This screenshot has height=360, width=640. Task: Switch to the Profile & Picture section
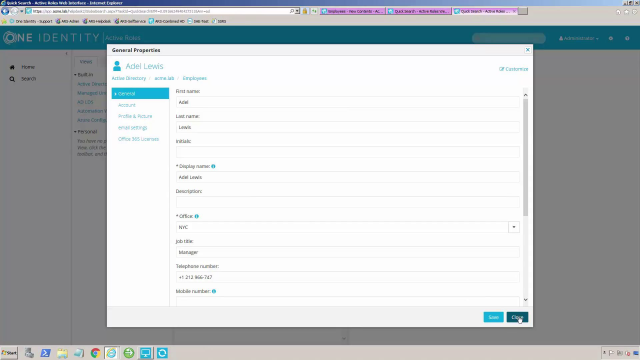click(135, 116)
